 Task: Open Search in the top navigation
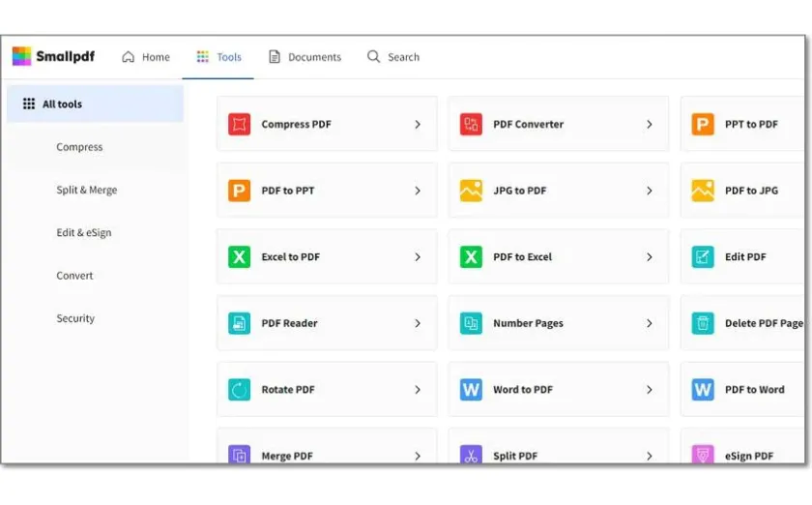(x=393, y=57)
